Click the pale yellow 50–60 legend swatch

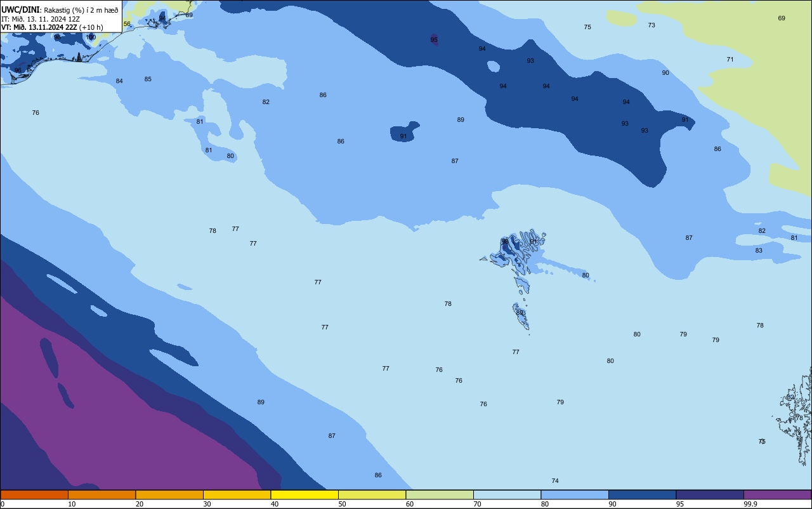tap(372, 494)
